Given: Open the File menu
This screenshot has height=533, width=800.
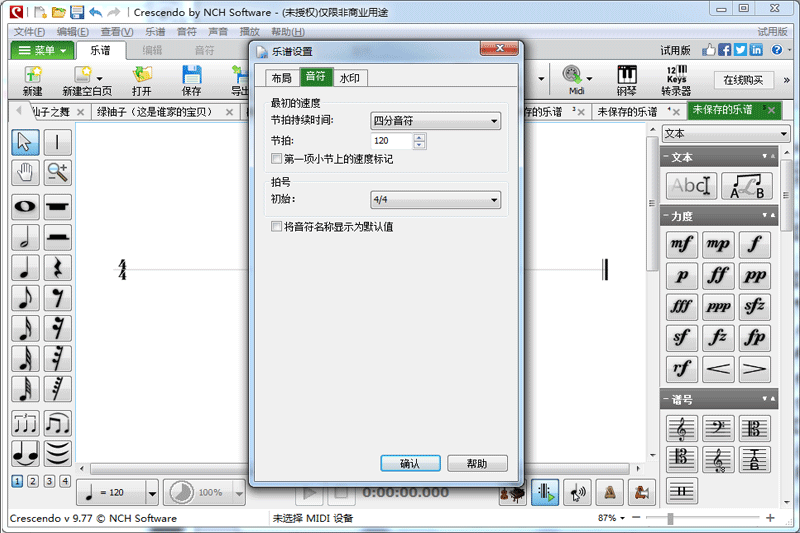Looking at the screenshot, I should (30, 32).
